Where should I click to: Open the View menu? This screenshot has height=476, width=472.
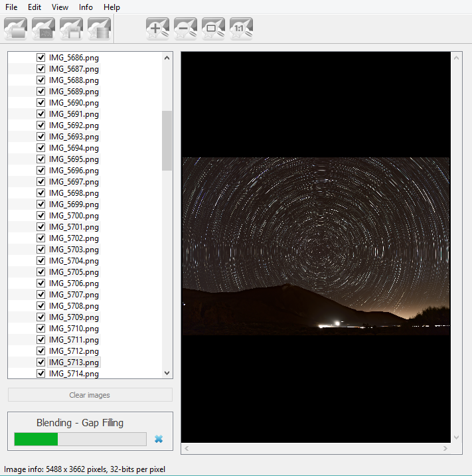60,7
